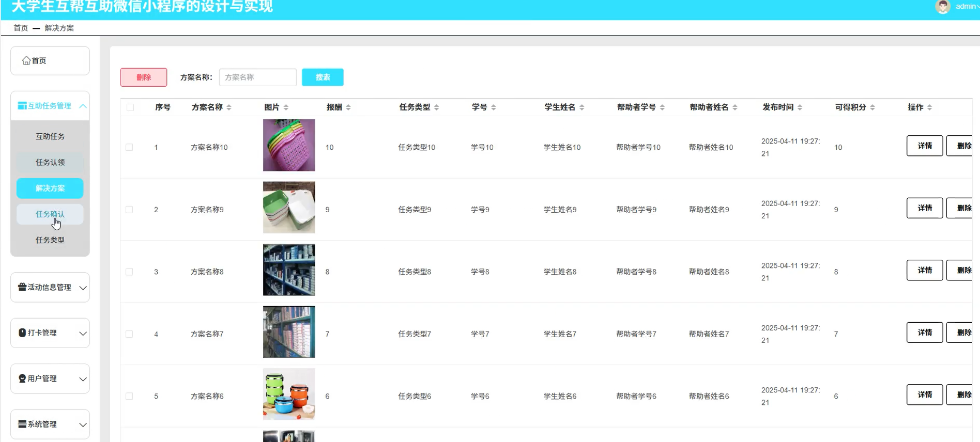The height and width of the screenshot is (442, 980).
Task: Click the home icon in sidebar
Action: [26, 61]
